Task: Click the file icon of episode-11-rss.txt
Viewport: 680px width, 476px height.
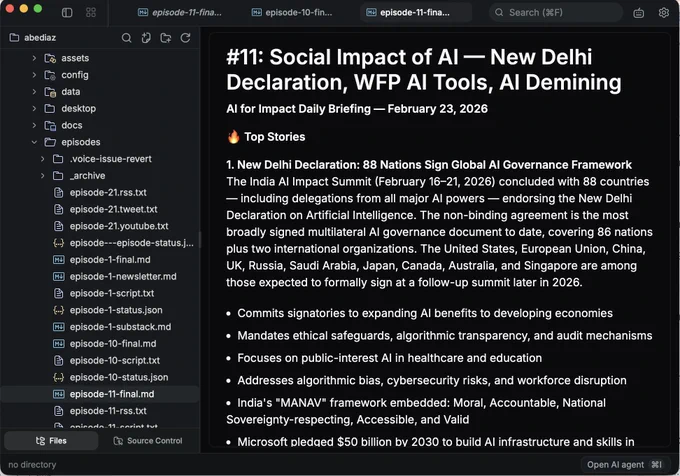Action: pos(59,411)
